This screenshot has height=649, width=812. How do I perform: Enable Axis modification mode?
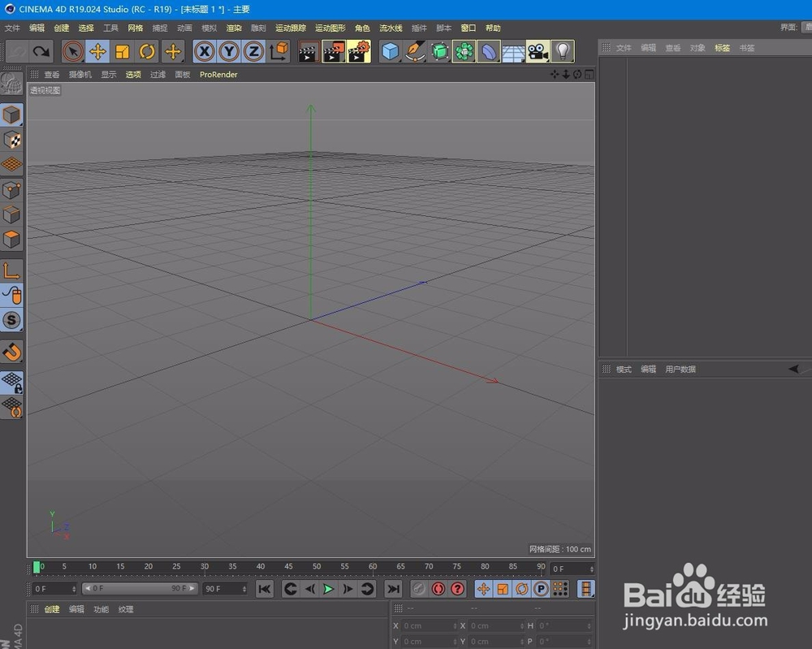(11, 271)
